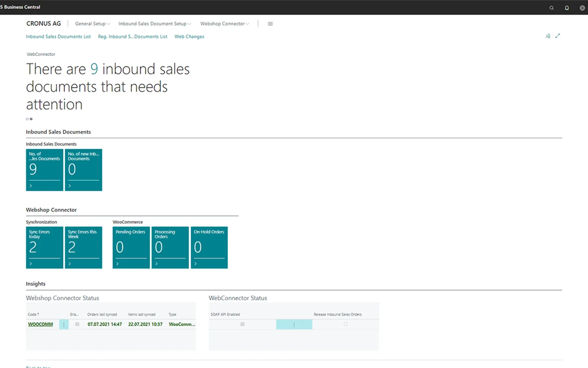Toggle the SOAP API Enabled checkbox

[242, 324]
